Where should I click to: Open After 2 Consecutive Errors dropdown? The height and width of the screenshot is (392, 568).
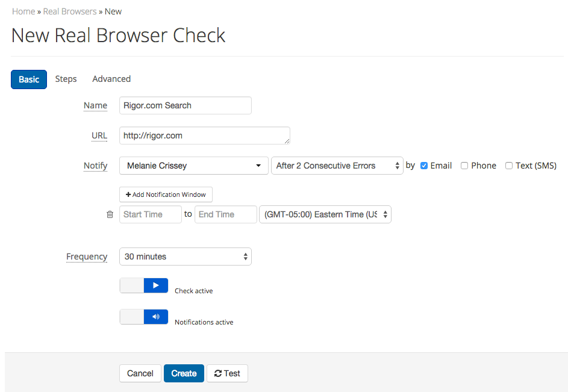coord(337,166)
